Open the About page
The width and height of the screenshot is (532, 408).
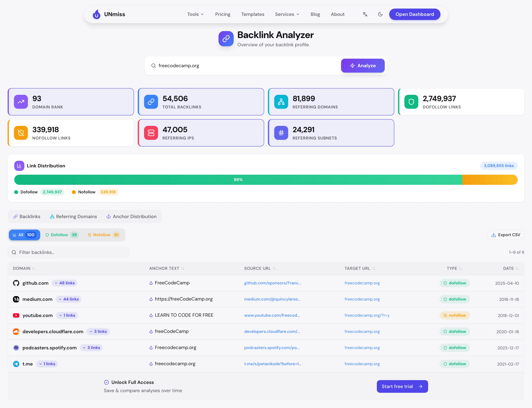coord(338,14)
